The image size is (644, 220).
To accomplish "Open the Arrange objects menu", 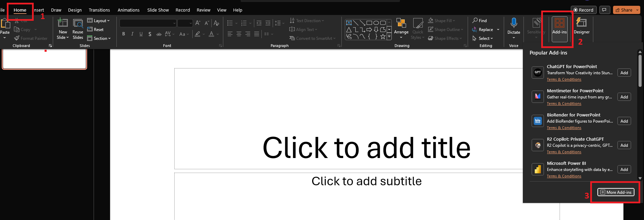I will (401, 27).
